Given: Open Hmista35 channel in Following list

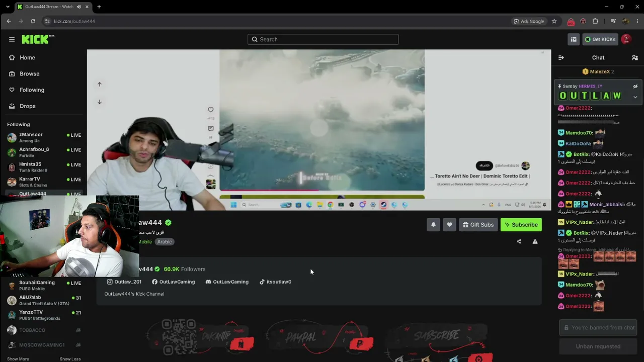Looking at the screenshot, I should pos(44,167).
